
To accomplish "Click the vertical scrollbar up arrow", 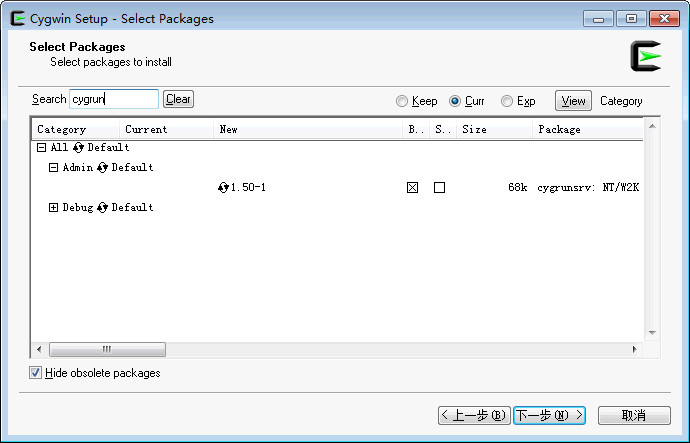I will 652,126.
